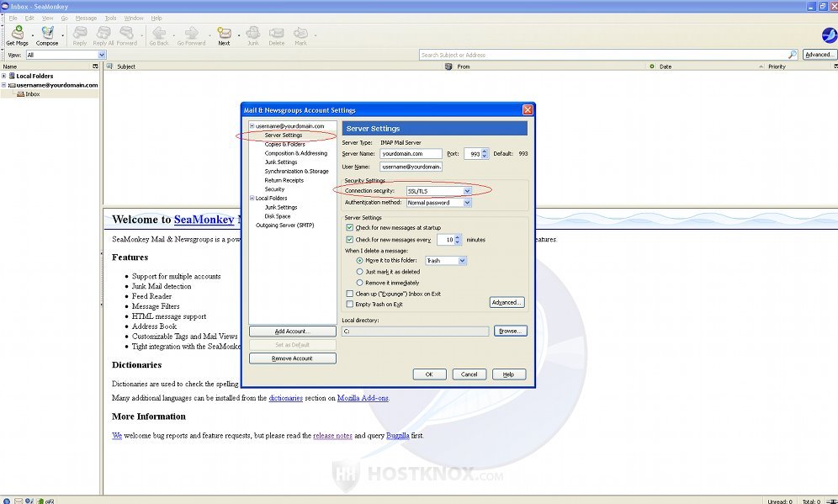The width and height of the screenshot is (838, 504).
Task: Click the Inbox folder icon in folder pane
Action: [x=21, y=94]
